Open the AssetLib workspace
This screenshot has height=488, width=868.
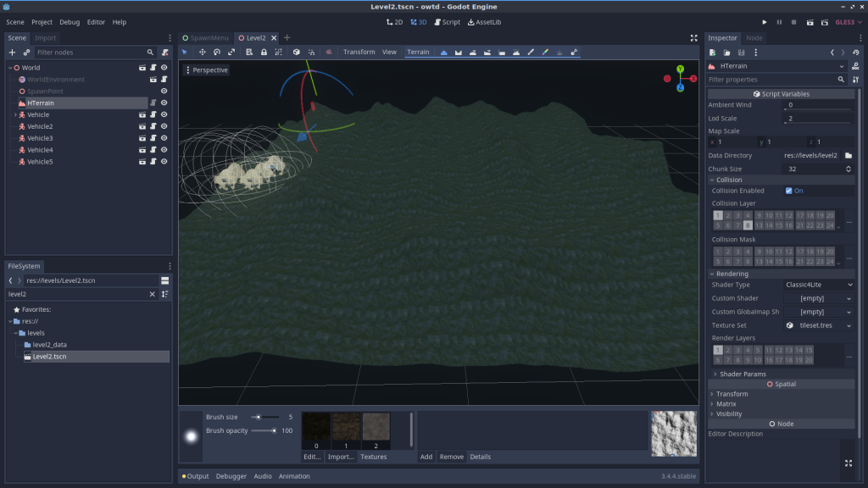[x=484, y=22]
